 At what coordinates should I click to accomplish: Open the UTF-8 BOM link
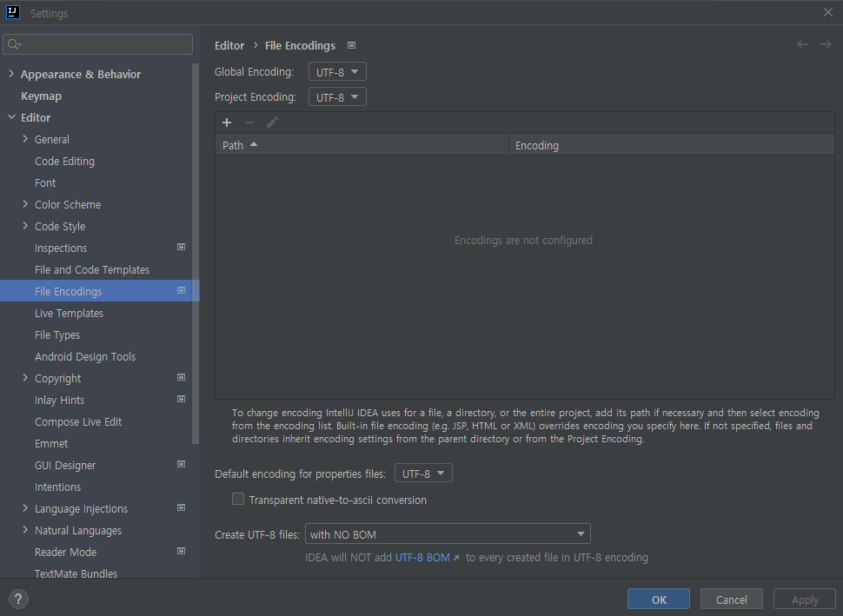(422, 558)
